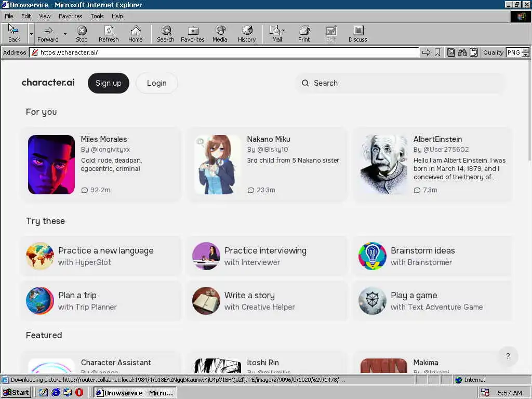Click the round question mark help button

point(508,356)
